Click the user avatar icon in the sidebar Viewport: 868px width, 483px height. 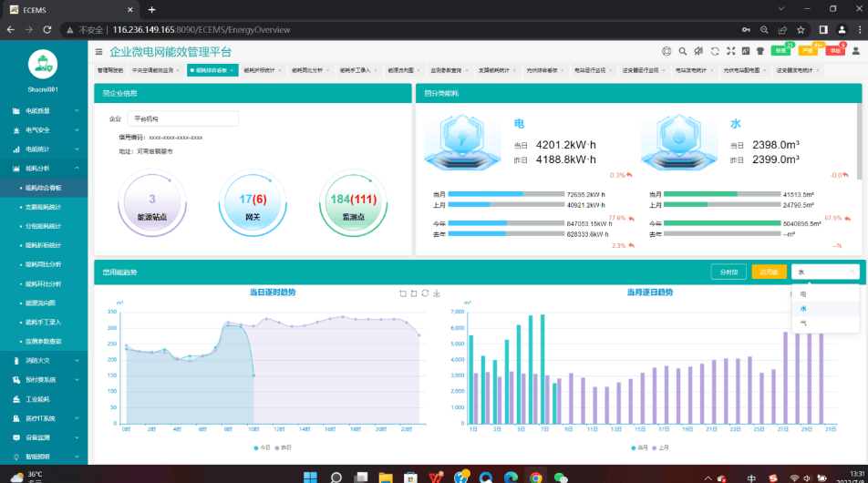click(43, 64)
